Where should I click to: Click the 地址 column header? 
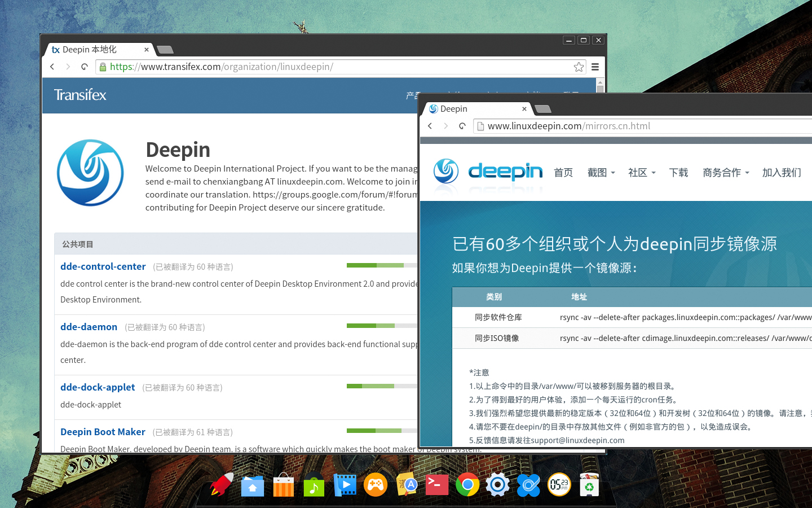(x=579, y=297)
